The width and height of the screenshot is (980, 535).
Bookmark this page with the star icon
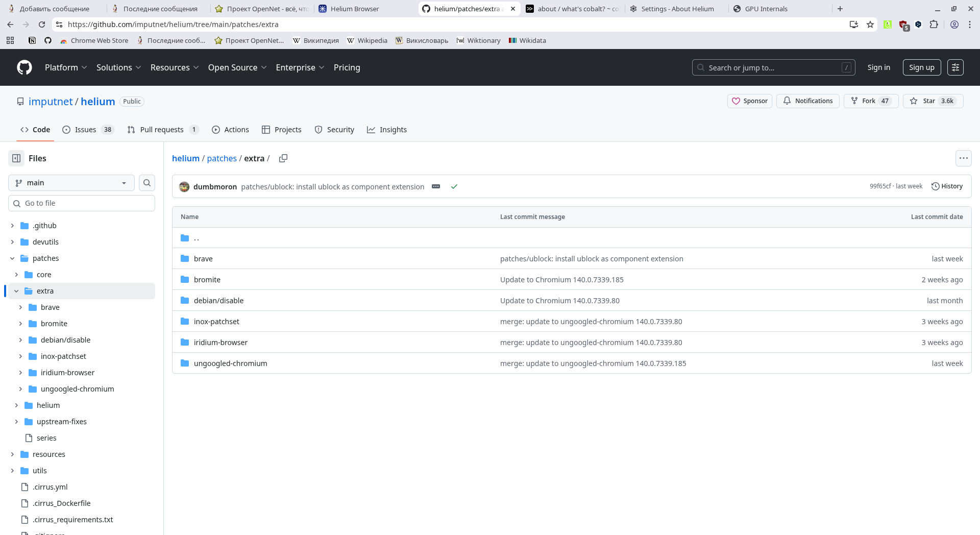pos(870,25)
